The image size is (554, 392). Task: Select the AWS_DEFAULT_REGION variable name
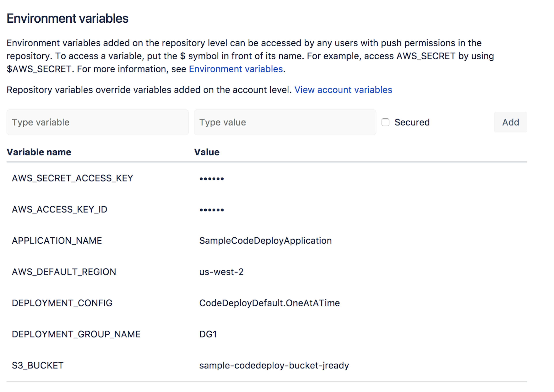[x=64, y=272]
